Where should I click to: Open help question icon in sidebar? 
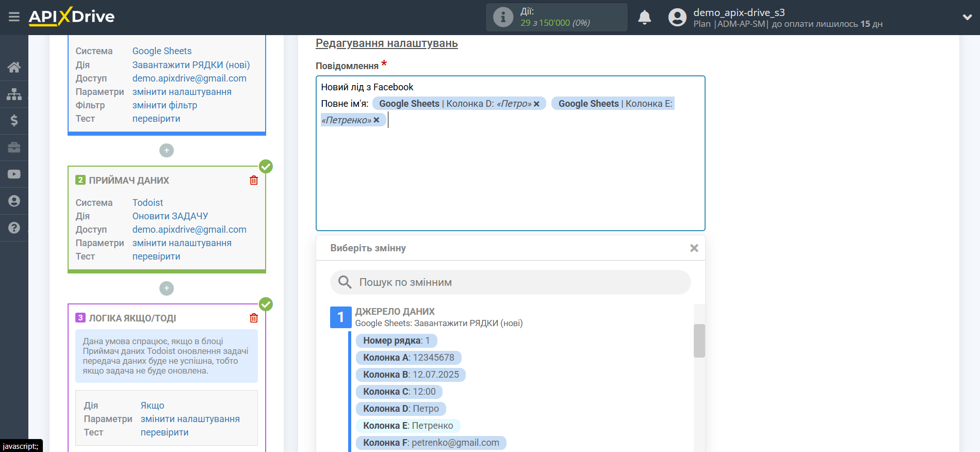14,228
